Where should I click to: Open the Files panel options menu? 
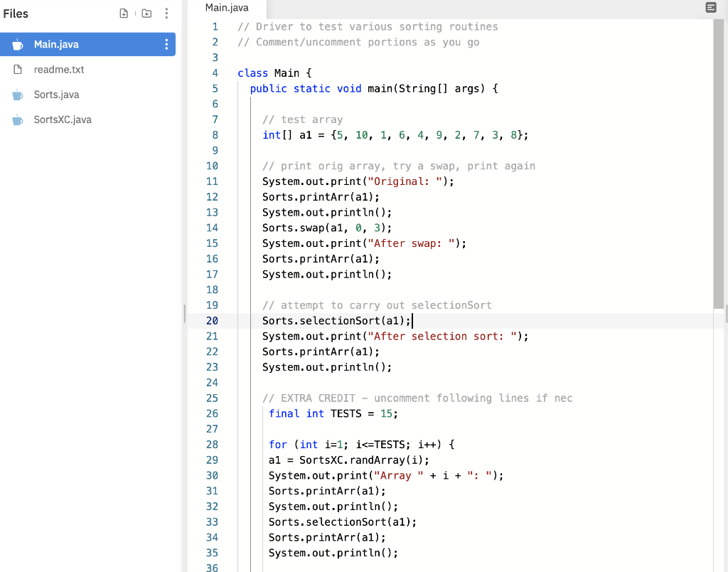click(166, 14)
